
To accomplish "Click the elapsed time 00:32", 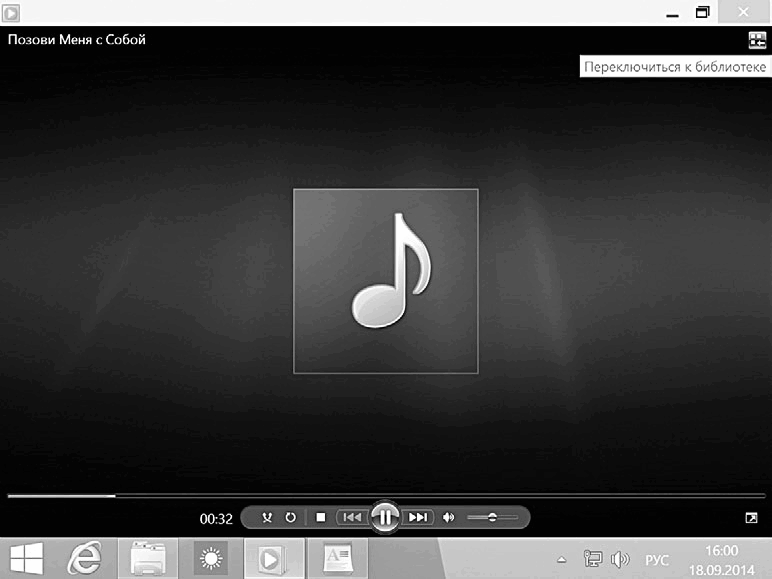I will click(216, 519).
